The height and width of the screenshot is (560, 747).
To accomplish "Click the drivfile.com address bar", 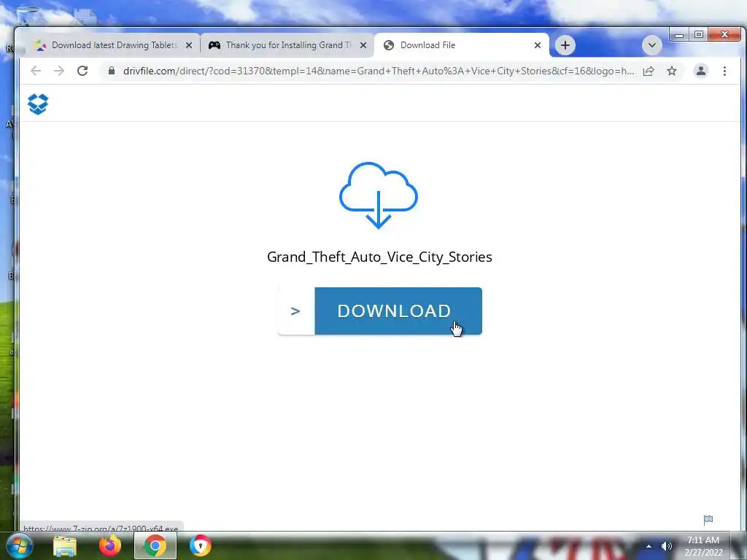I will tap(379, 71).
